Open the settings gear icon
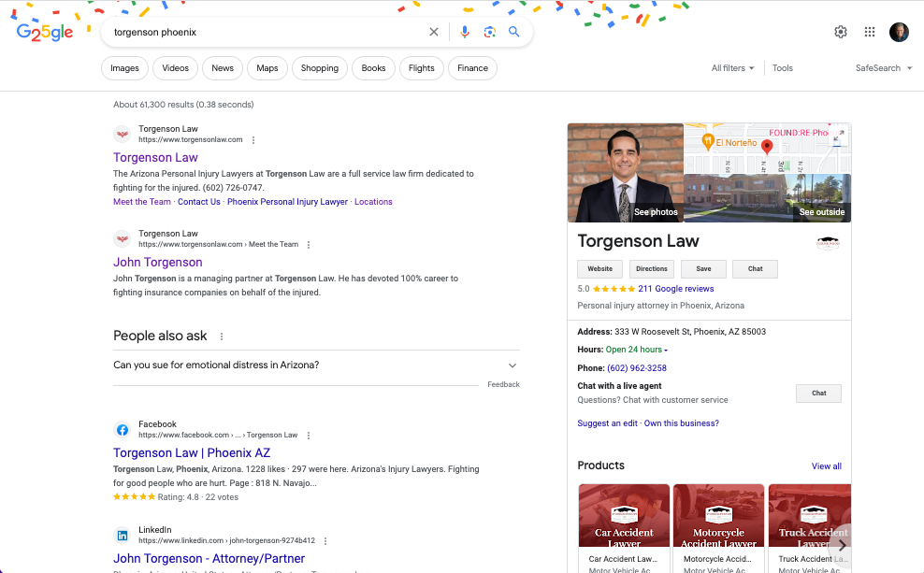 coord(841,32)
